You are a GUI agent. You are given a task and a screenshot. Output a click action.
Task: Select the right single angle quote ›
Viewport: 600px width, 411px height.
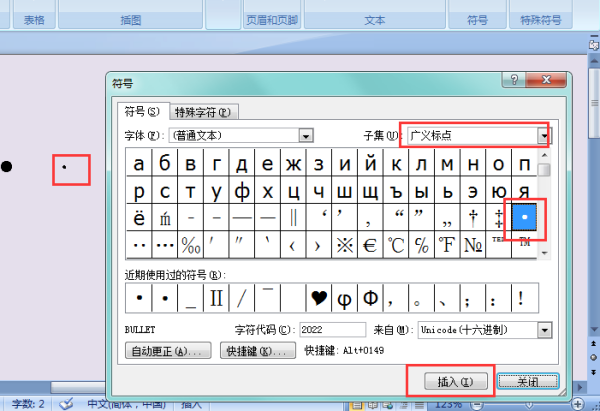(x=319, y=245)
